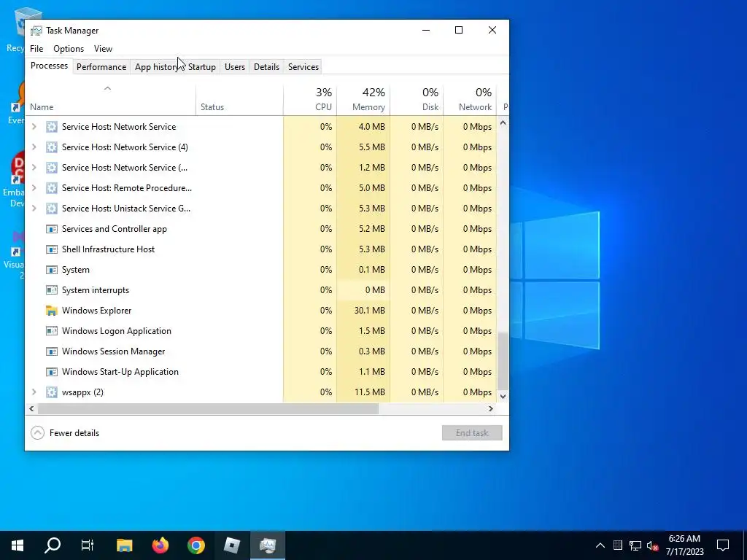Expand the 4.0 MB Network Service row
This screenshot has height=560, width=747.
[34, 127]
